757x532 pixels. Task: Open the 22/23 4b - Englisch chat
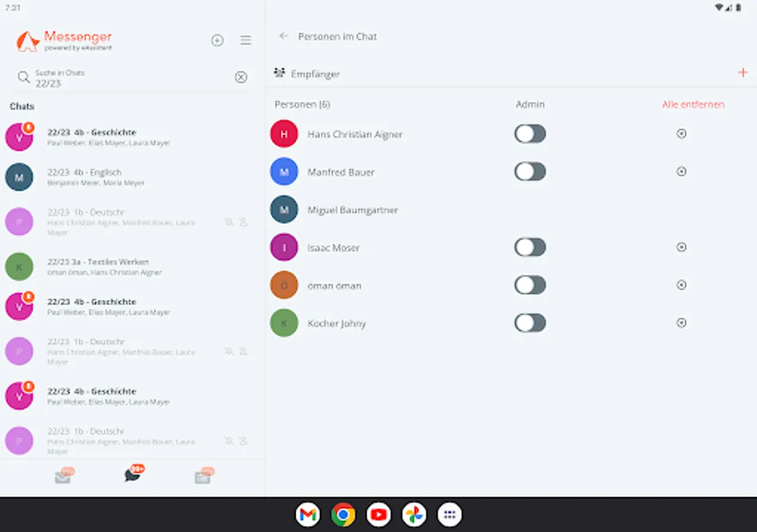[132, 177]
